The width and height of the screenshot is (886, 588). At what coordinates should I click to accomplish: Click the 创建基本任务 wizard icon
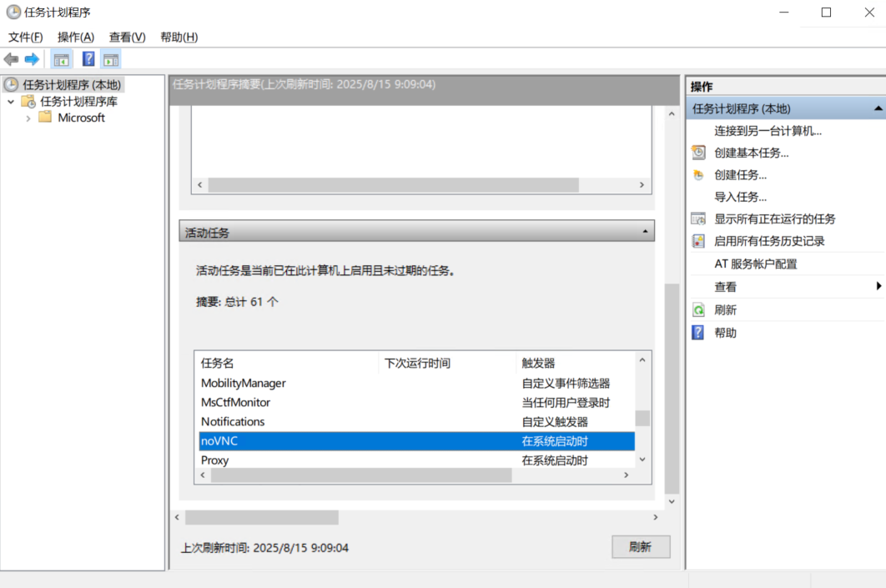coord(698,153)
